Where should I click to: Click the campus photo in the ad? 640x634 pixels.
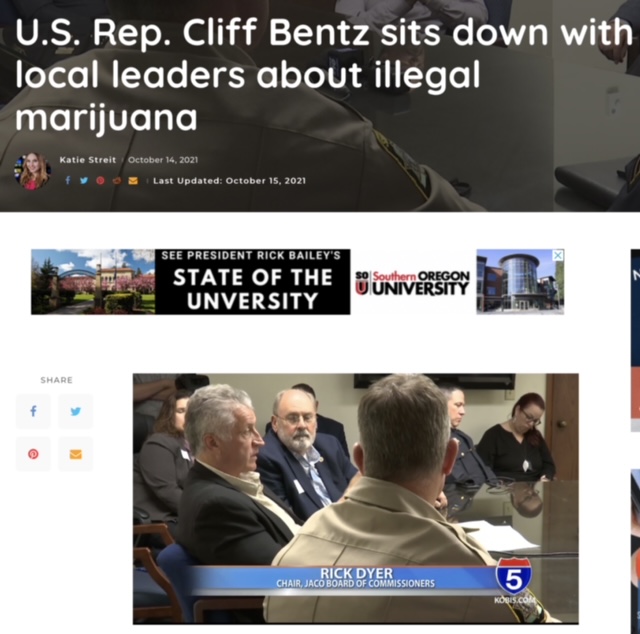click(x=93, y=282)
